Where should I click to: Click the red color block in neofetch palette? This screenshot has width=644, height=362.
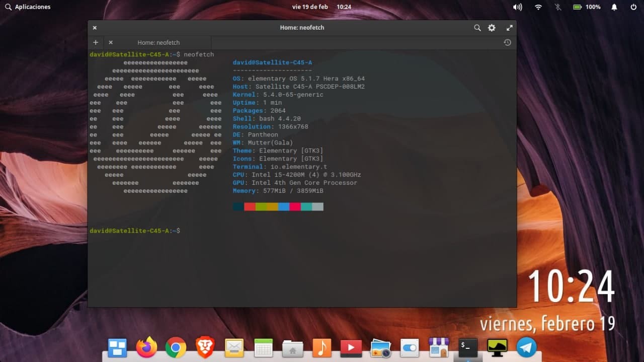pyautogui.click(x=250, y=207)
